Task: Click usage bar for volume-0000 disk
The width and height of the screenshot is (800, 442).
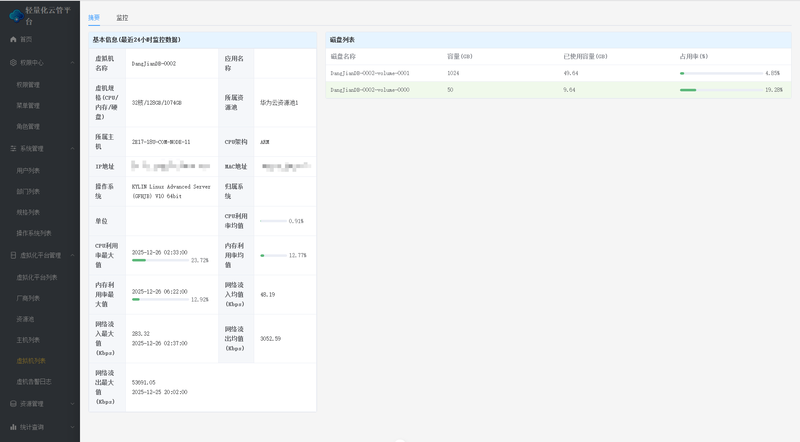Action: pos(721,90)
